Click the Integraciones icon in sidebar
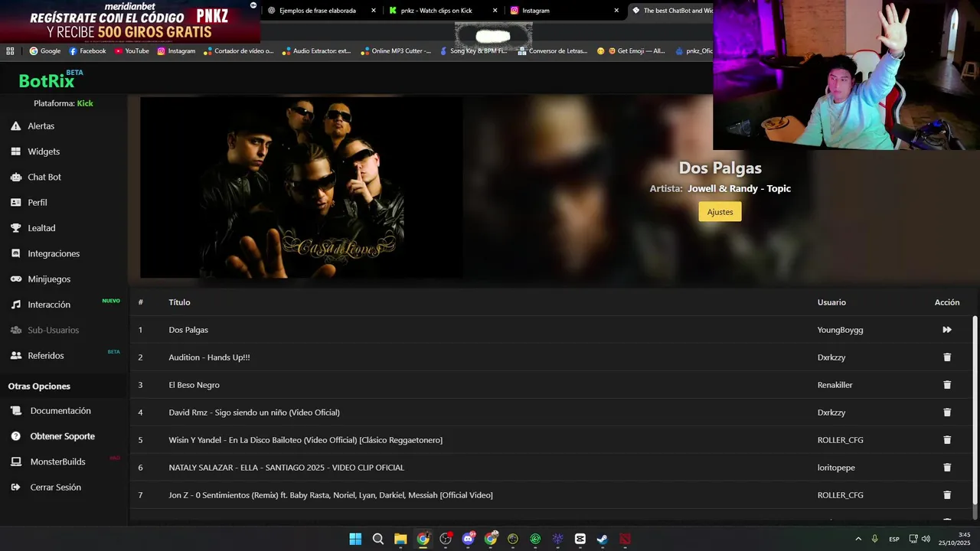980x551 pixels. 15,253
